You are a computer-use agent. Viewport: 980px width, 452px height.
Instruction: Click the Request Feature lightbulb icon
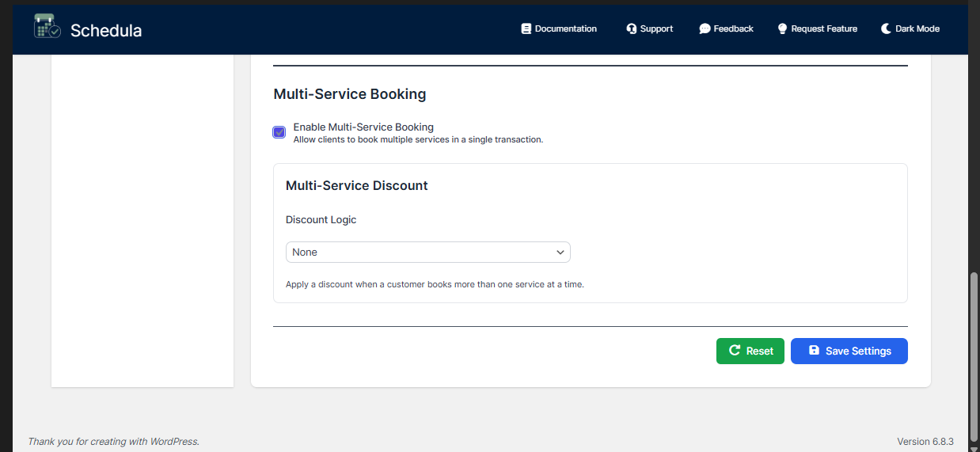pyautogui.click(x=783, y=28)
